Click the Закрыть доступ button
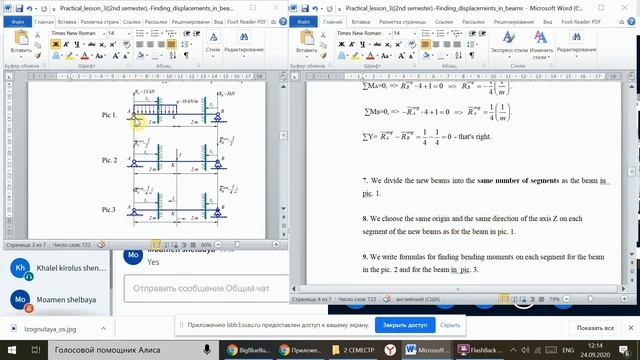Screen dimensions: 640x360 click(405, 325)
